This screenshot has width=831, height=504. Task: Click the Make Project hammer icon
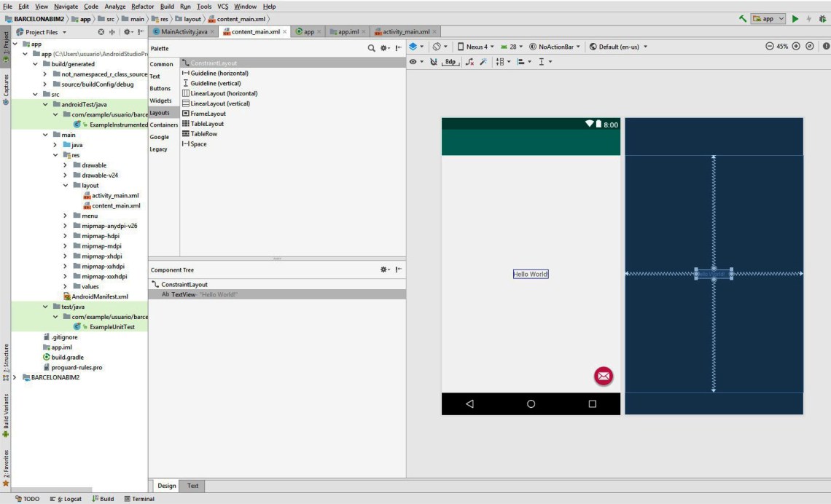(x=743, y=19)
